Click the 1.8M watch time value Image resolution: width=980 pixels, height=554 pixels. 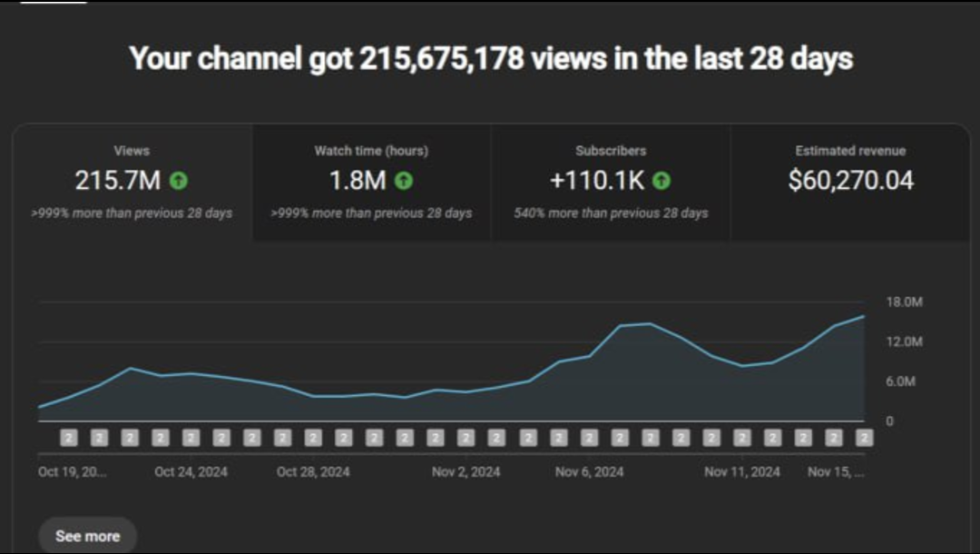358,181
